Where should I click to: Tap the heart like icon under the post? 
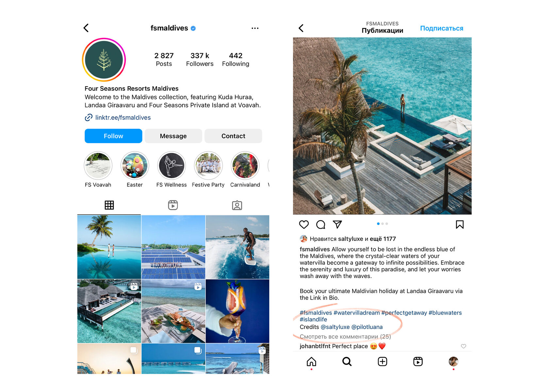[x=304, y=224]
